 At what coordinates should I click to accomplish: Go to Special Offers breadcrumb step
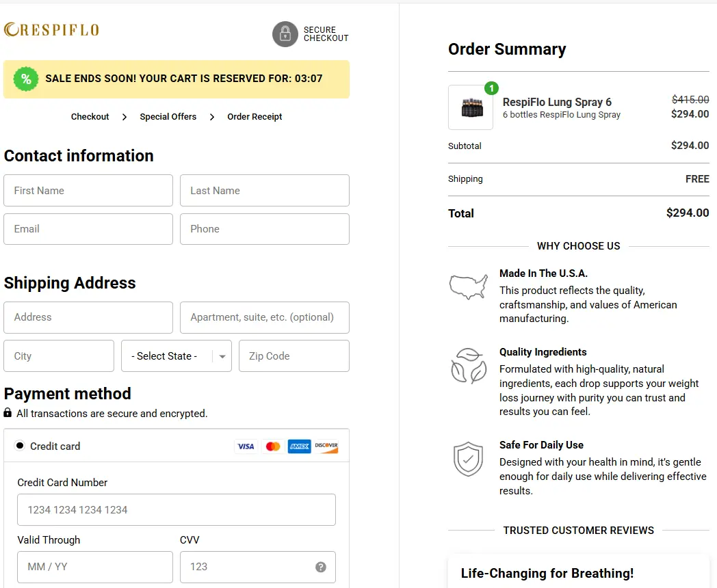168,117
